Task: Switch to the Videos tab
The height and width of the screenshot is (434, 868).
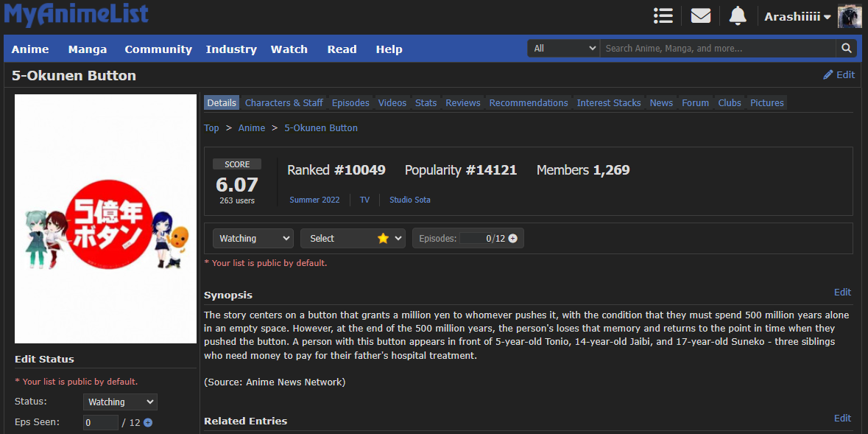Action: point(392,102)
